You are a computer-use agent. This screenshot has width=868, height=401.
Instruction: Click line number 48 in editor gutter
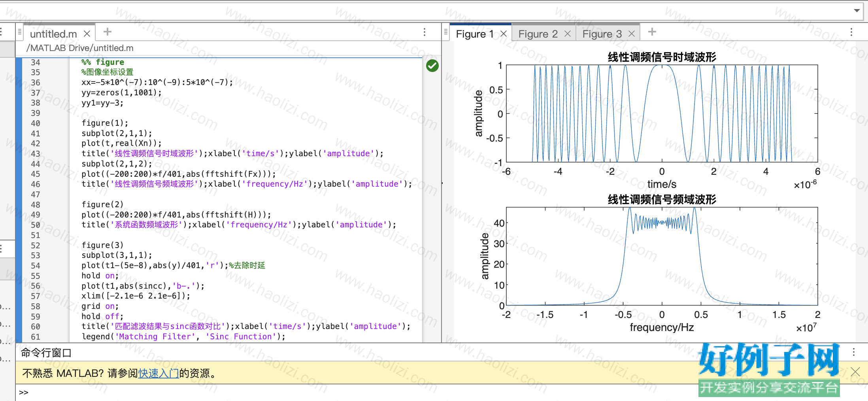click(35, 205)
